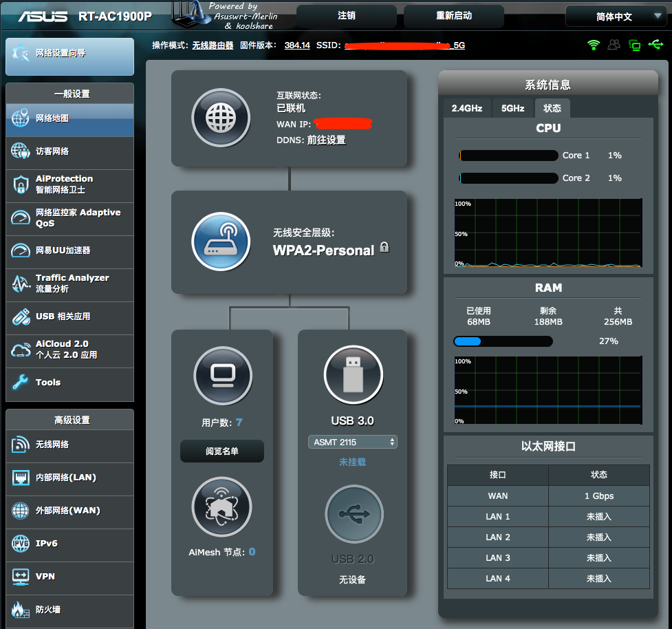
Task: Click the wireless router security icon
Action: tap(220, 242)
